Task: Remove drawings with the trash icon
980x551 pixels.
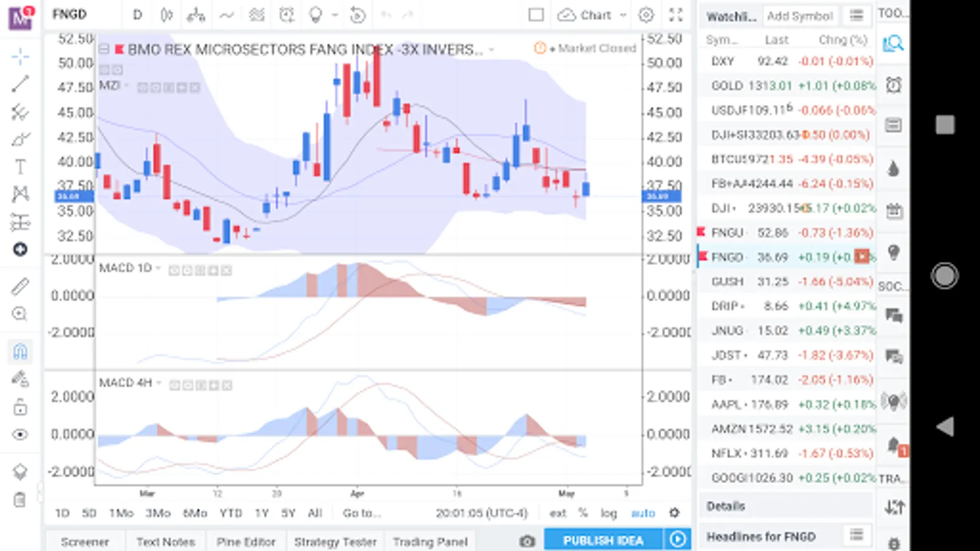Action: coord(20,500)
